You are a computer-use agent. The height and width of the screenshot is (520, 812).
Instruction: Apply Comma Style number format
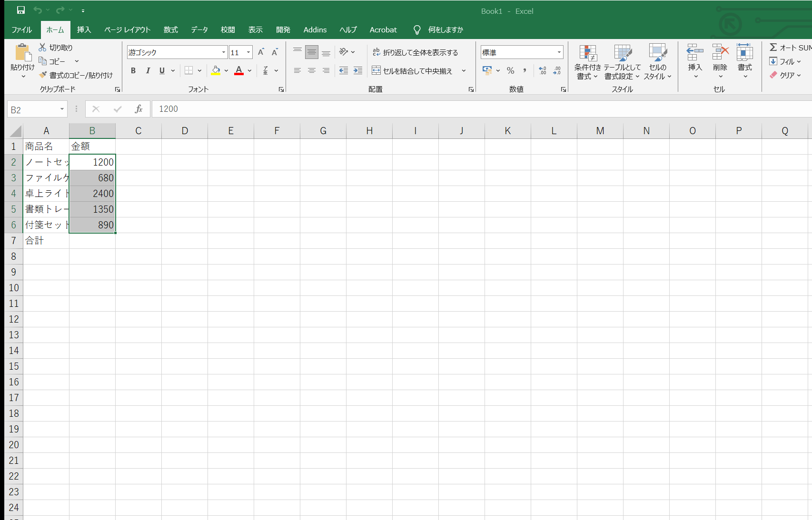525,70
